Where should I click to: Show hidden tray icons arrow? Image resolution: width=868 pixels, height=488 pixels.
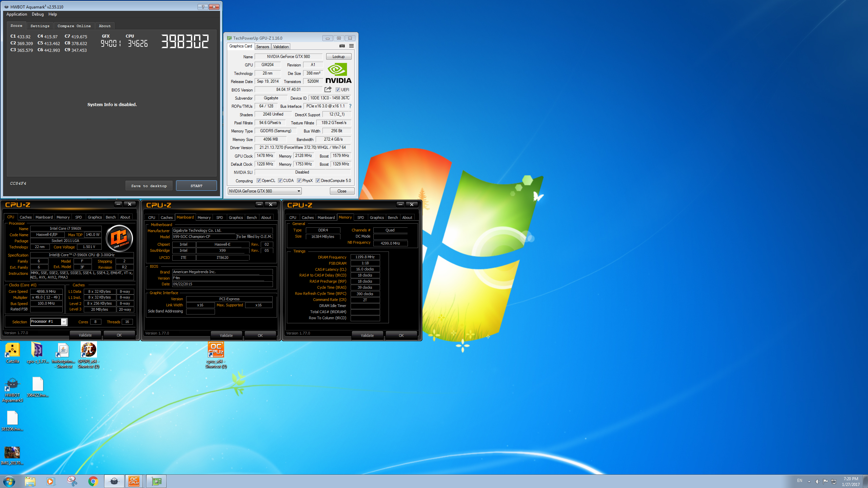click(809, 481)
